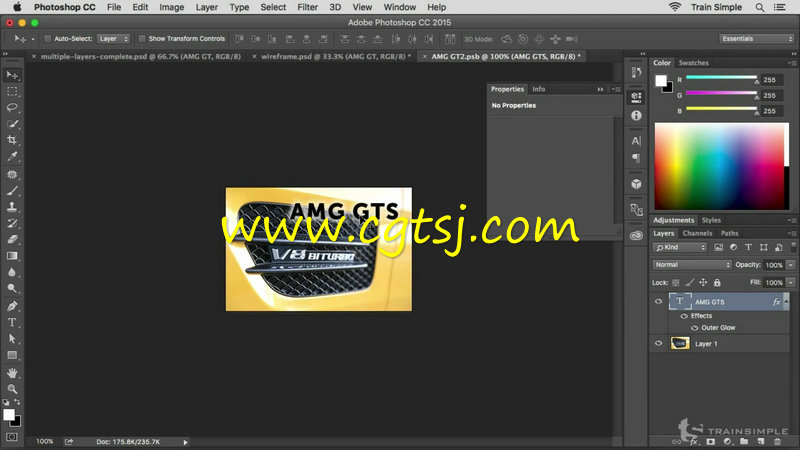The height and width of the screenshot is (450, 800).
Task: Open the Window menu
Action: [399, 7]
